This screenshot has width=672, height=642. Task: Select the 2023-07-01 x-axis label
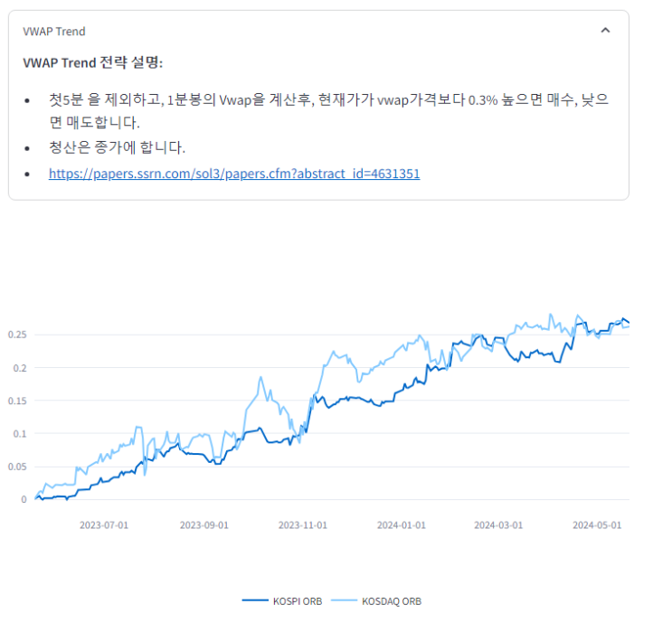tap(104, 524)
